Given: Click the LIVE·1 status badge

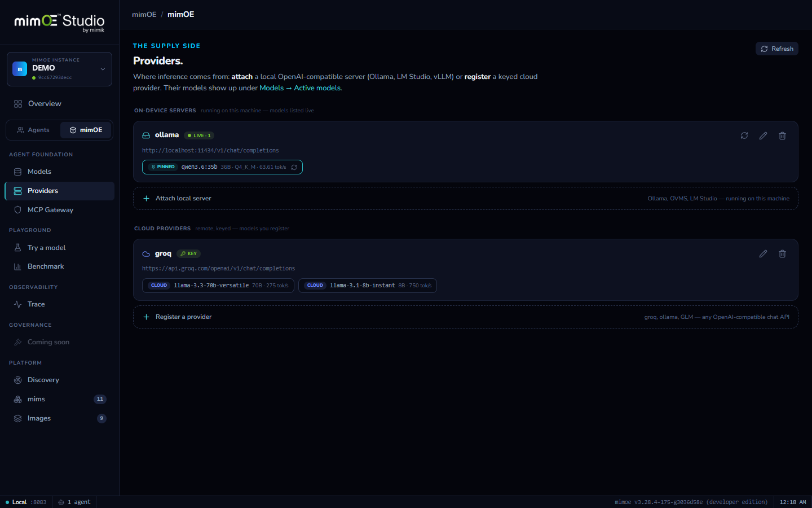Looking at the screenshot, I should [x=199, y=135].
